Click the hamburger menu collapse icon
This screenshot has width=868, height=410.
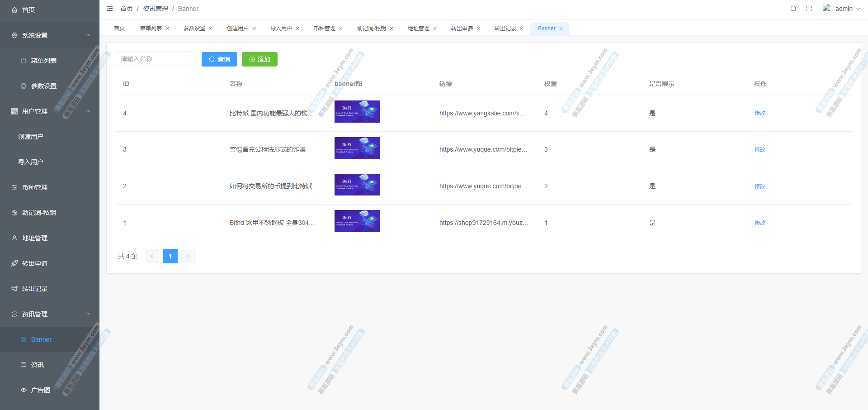(110, 9)
